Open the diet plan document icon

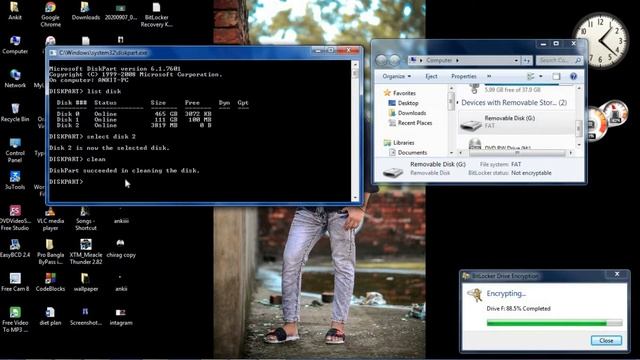click(50, 316)
